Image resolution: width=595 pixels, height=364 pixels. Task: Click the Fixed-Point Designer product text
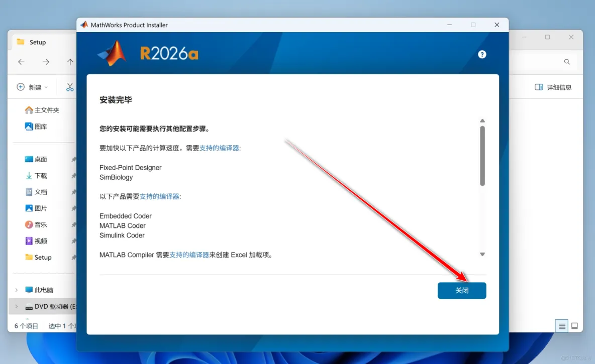(x=131, y=168)
